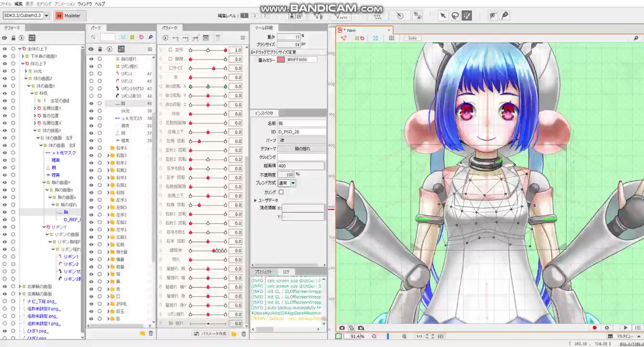Click the play button under canvas
Screen dimensions: 644x347
click(626, 327)
